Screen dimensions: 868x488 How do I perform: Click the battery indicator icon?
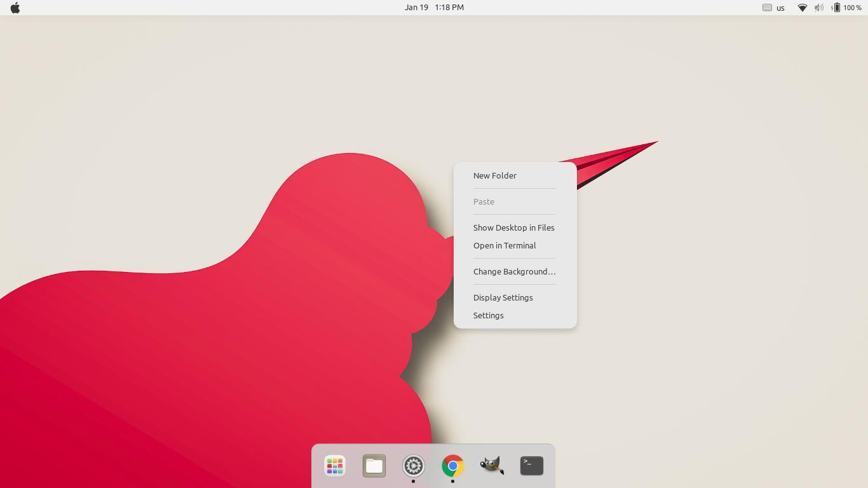click(836, 8)
